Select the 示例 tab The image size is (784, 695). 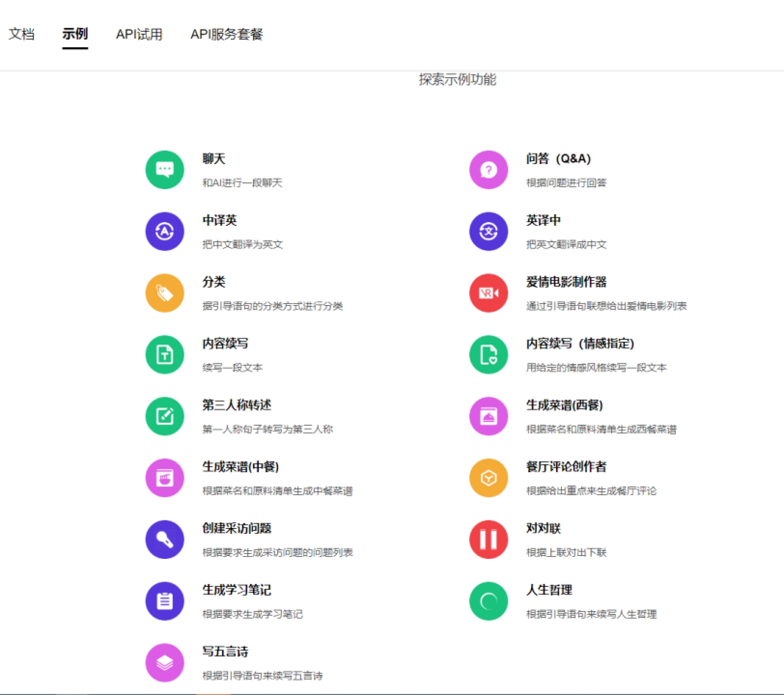point(75,34)
